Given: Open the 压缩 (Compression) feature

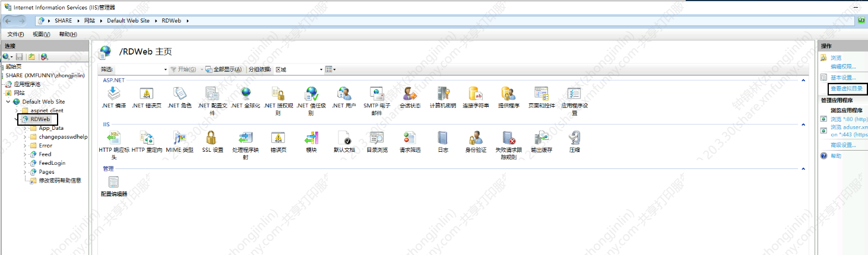Looking at the screenshot, I should point(574,138).
